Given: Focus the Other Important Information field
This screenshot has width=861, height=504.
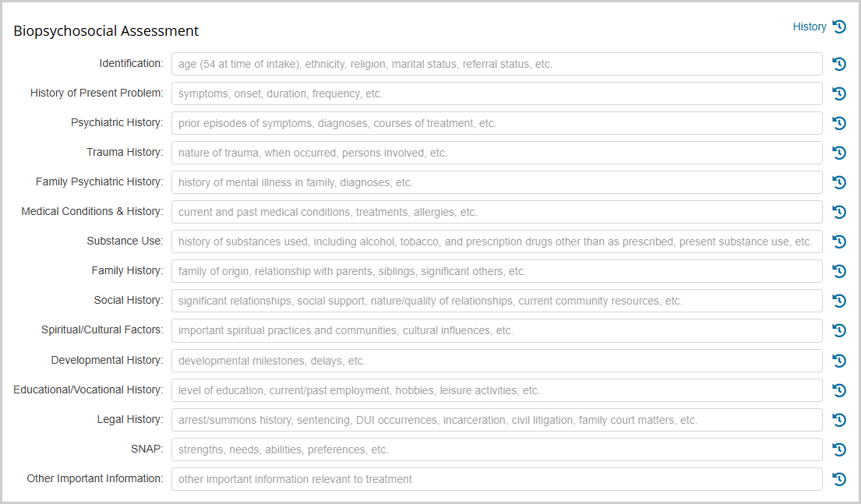Looking at the screenshot, I should tap(497, 480).
